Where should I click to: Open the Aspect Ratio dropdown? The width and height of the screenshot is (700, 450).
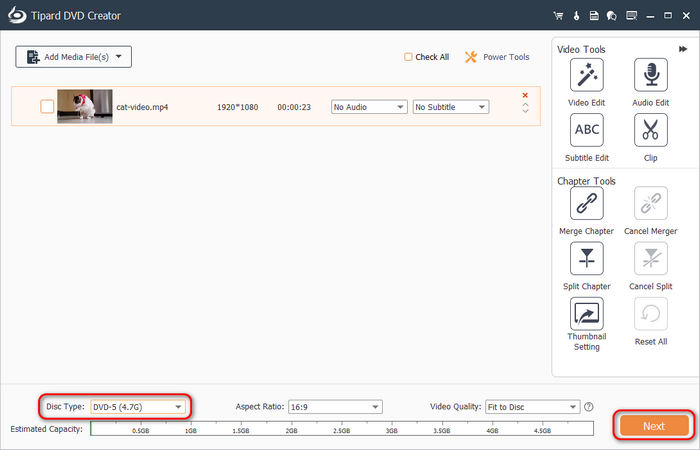pyautogui.click(x=335, y=407)
